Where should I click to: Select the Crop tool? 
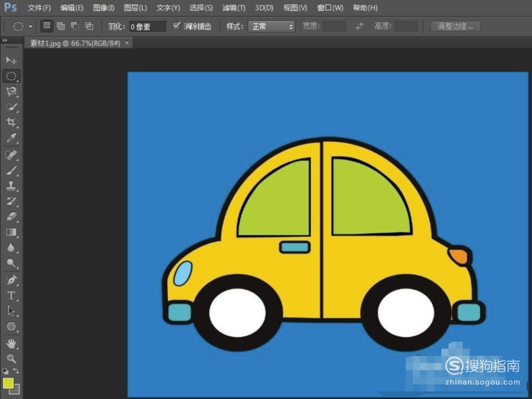[x=11, y=122]
